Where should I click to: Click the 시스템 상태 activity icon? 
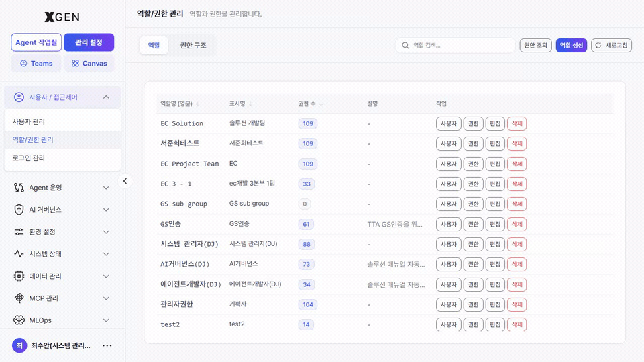click(x=19, y=253)
